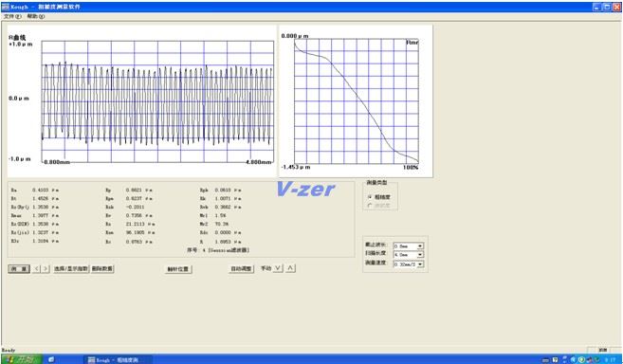
Task: Click the 测量 button
Action: [x=19, y=269]
